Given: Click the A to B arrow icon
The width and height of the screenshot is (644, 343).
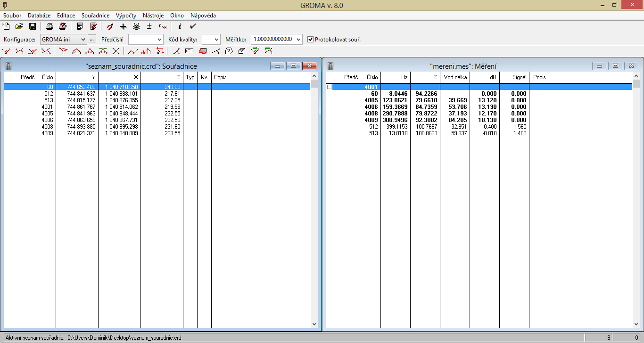Looking at the screenshot, I should 163,26.
